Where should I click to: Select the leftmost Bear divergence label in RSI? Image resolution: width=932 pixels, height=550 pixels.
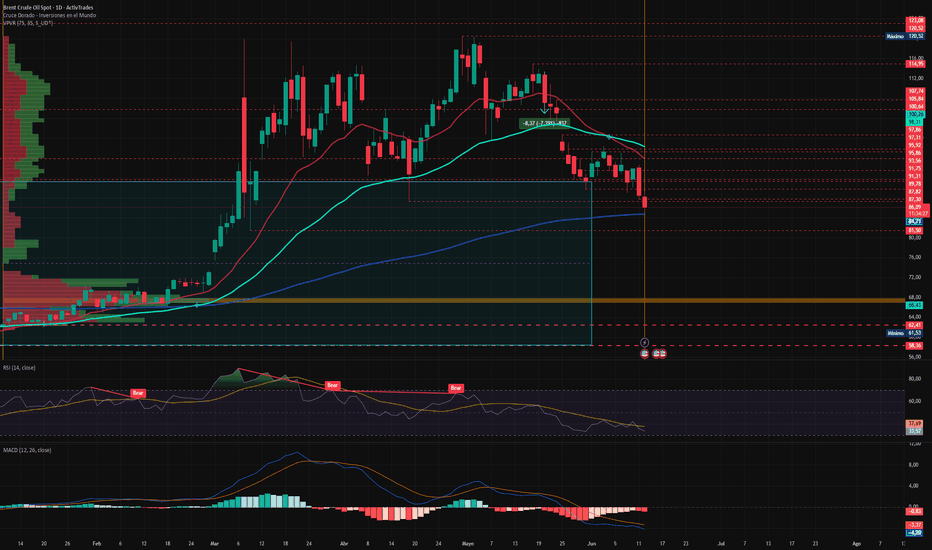click(x=138, y=393)
